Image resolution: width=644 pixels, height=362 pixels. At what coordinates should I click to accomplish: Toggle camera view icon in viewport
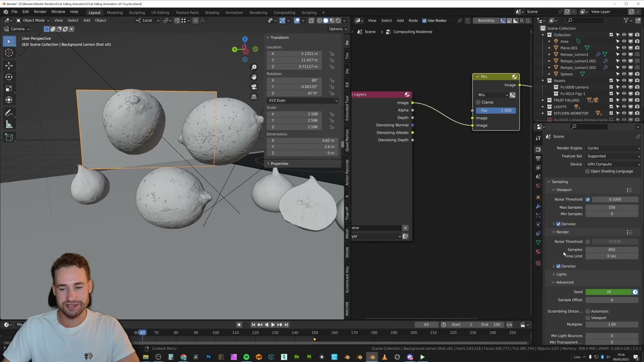(x=254, y=87)
